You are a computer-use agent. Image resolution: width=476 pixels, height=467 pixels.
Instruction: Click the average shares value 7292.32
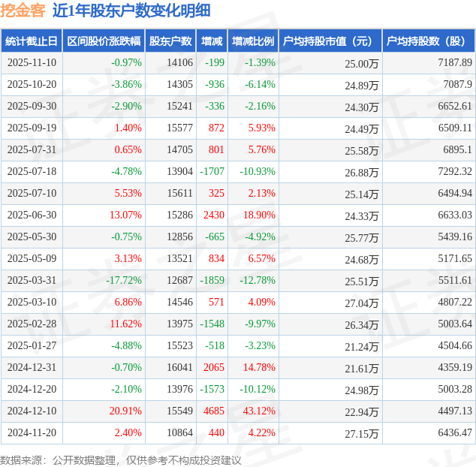[x=455, y=171]
